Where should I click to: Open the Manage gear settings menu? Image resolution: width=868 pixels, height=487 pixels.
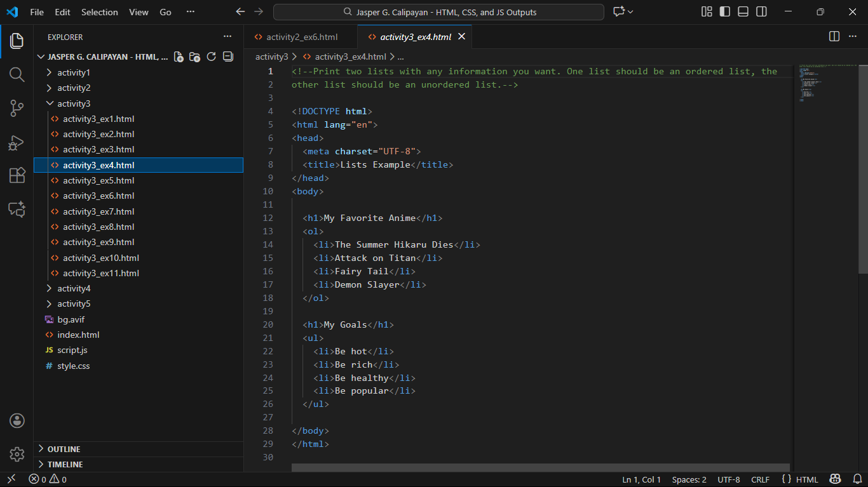tap(17, 454)
